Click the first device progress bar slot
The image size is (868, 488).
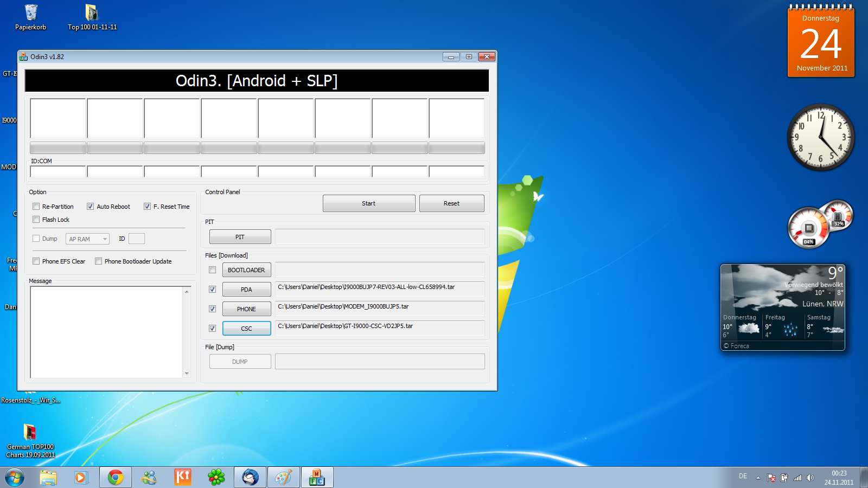pos(58,148)
